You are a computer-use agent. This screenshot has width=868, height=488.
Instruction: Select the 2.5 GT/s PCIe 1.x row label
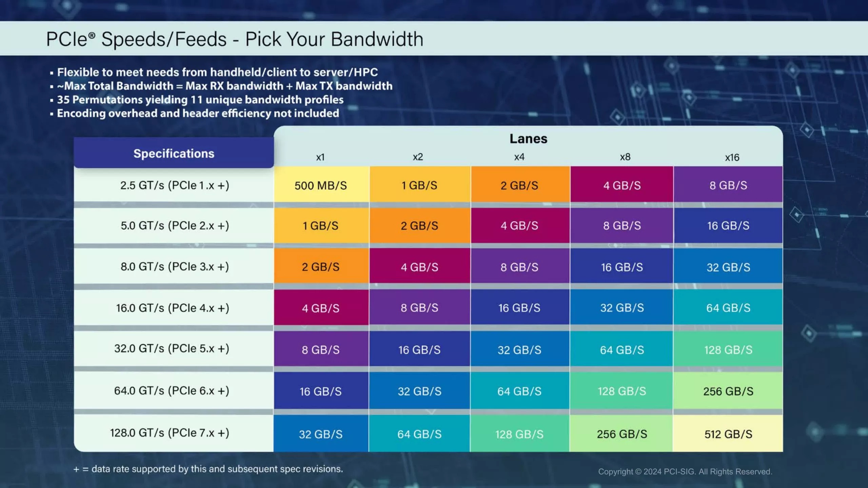coord(174,185)
